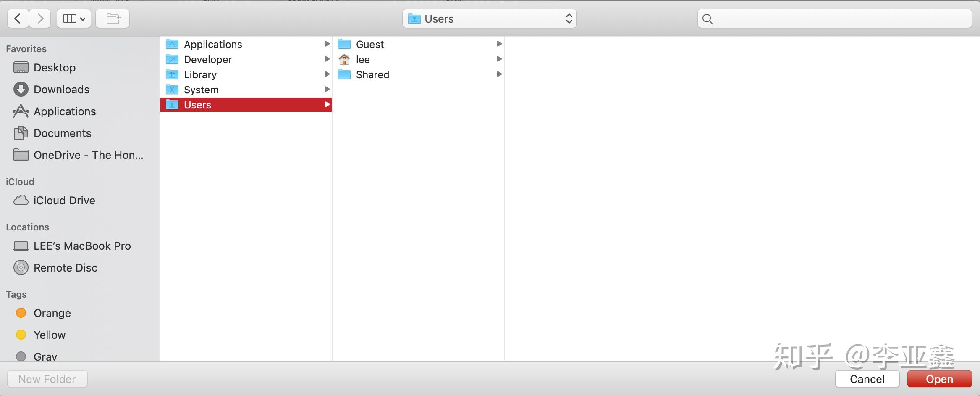Click the back navigation arrow
Viewport: 980px width, 396px height.
click(x=18, y=18)
